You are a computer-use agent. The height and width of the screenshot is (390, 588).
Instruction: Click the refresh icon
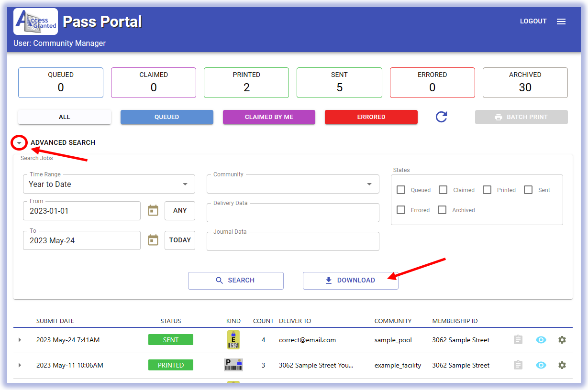click(441, 117)
